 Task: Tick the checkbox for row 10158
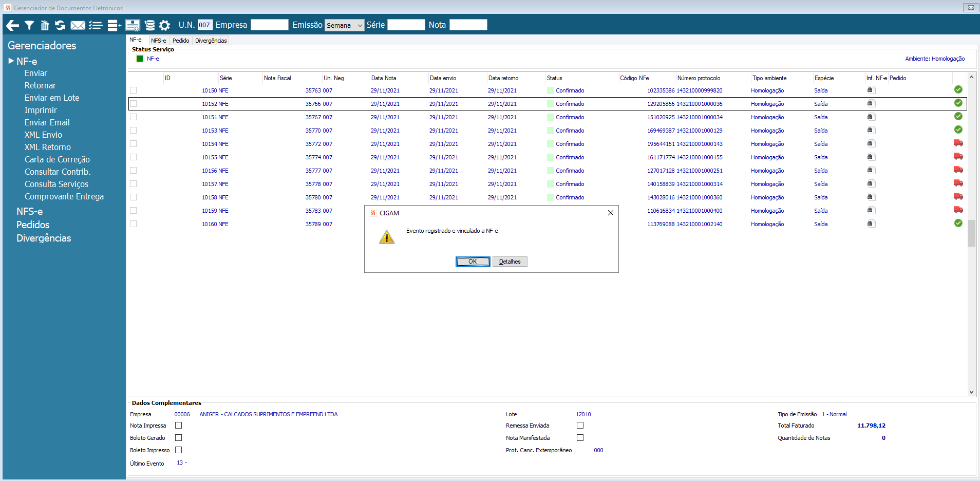[134, 197]
